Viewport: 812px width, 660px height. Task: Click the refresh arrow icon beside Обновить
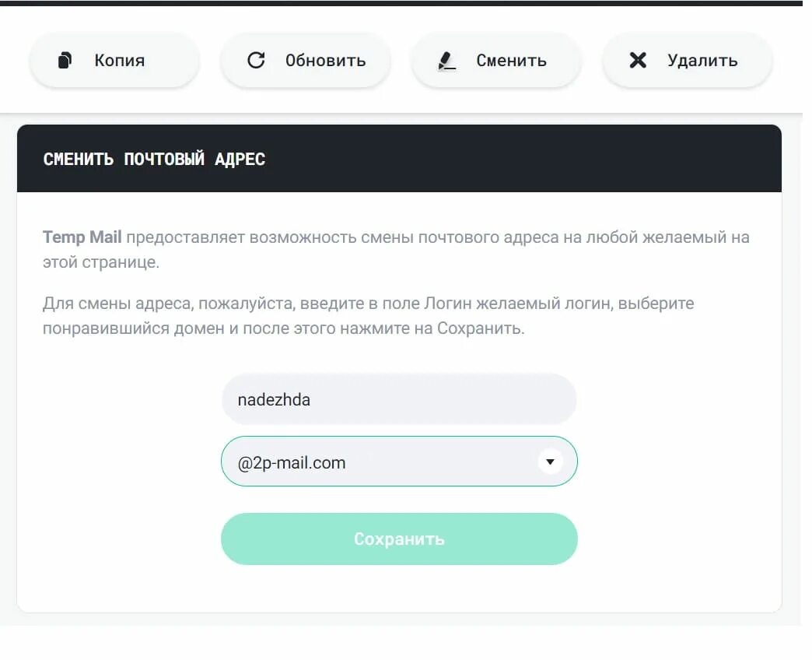pos(256,60)
